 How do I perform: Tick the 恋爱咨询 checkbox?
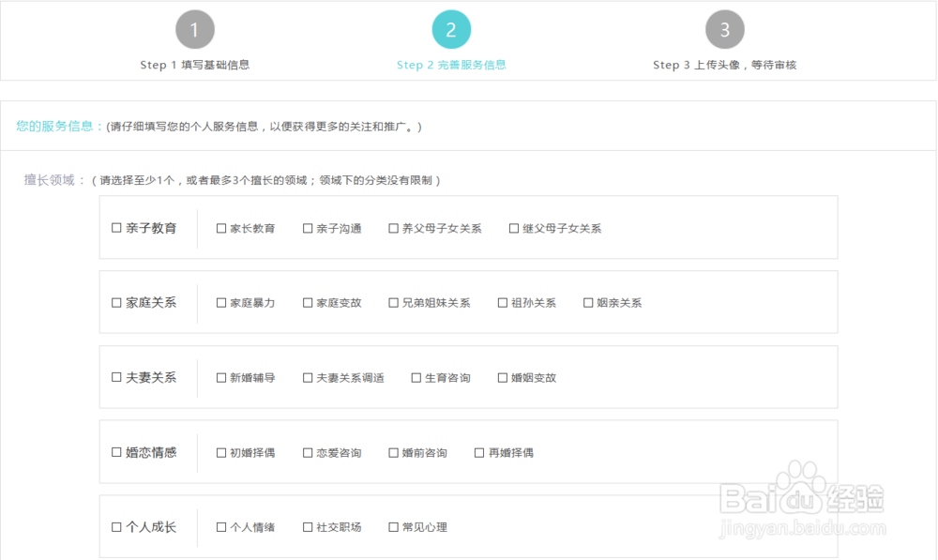308,453
